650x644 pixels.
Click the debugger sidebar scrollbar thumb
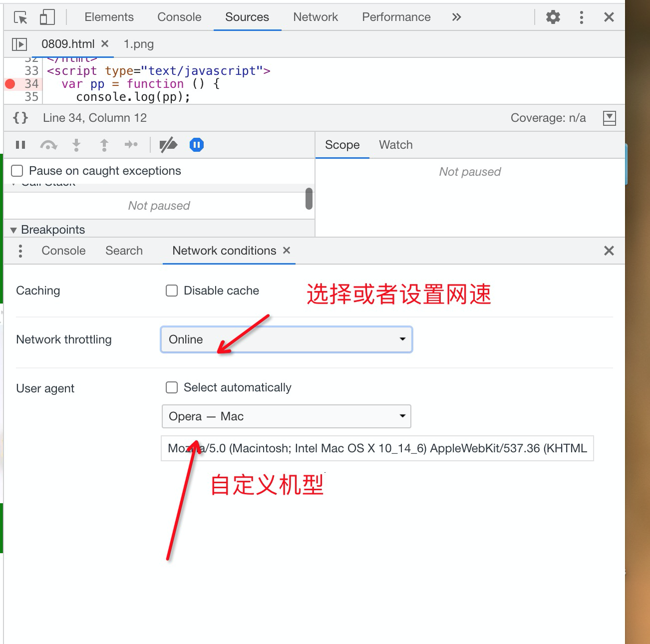point(309,199)
